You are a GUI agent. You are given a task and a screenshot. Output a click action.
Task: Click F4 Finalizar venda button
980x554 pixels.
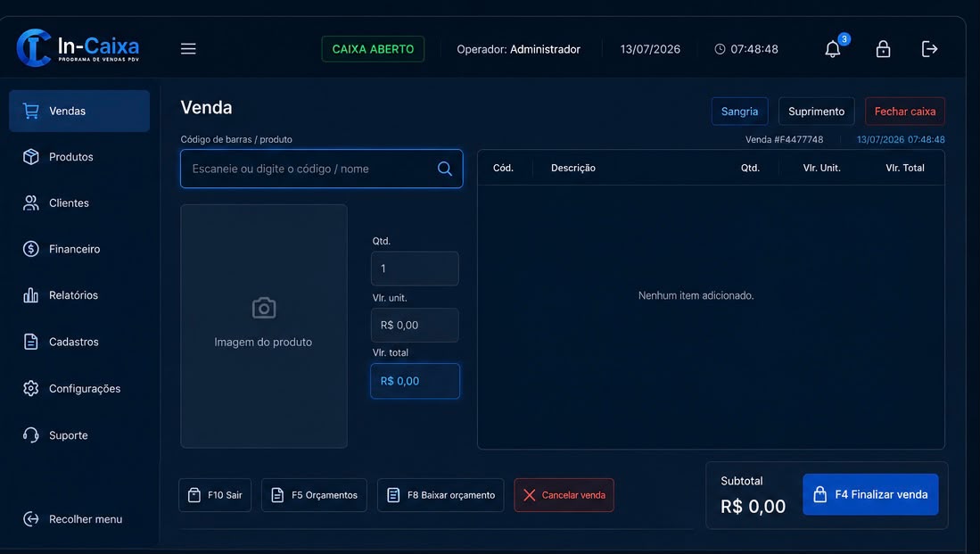click(x=870, y=494)
